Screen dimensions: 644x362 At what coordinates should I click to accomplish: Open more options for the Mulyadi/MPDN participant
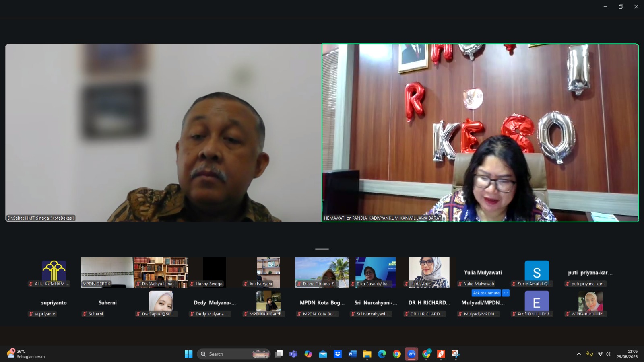[506, 293]
